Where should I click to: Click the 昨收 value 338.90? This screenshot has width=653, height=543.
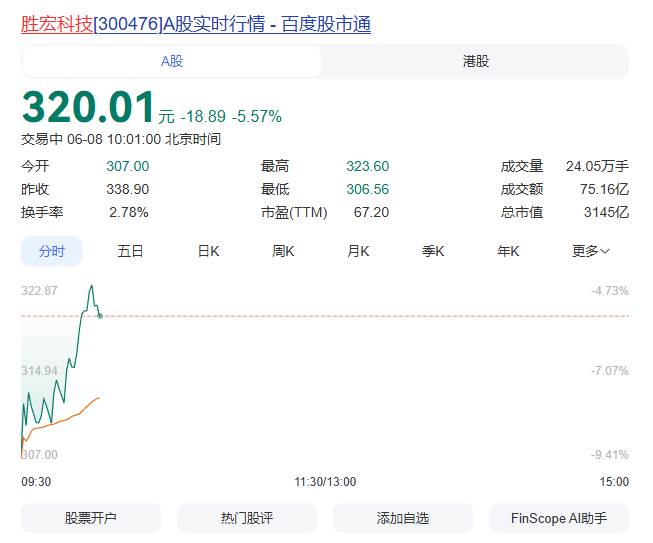pos(128,189)
